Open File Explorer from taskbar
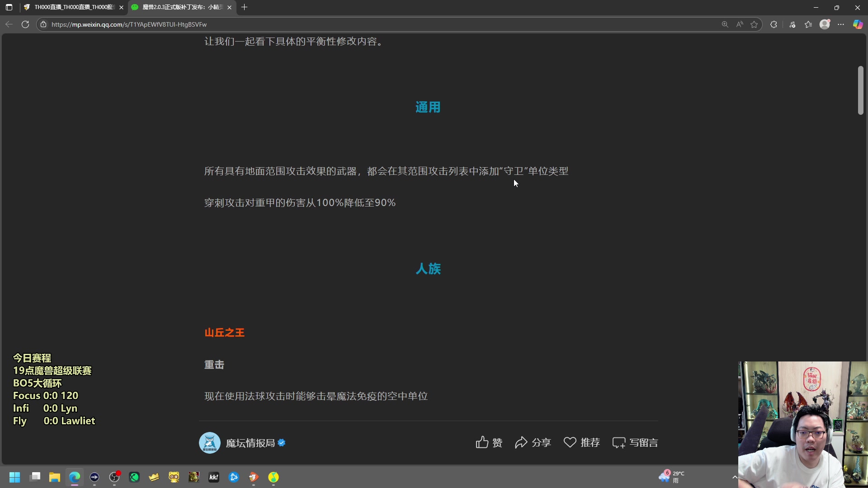 point(55,477)
